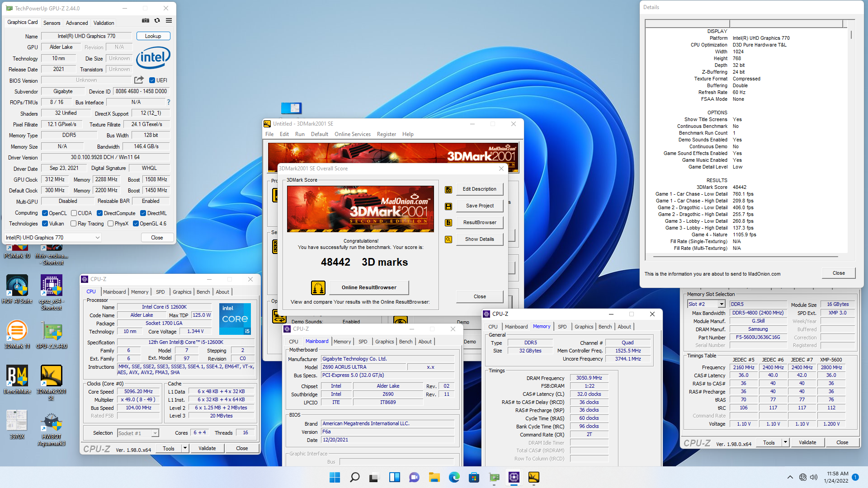
Task: Open the 3DMark2001 SE desktop icon
Action: [52, 383]
